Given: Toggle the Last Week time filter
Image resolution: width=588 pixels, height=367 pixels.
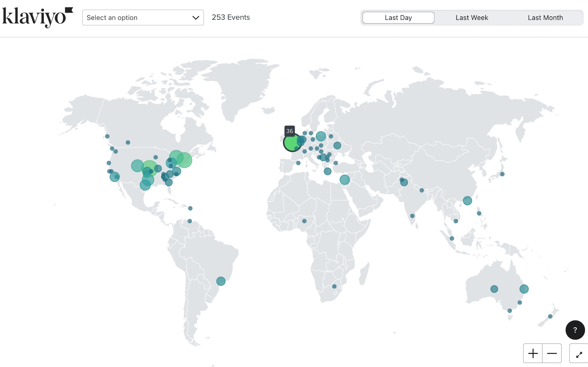Looking at the screenshot, I should [x=472, y=17].
